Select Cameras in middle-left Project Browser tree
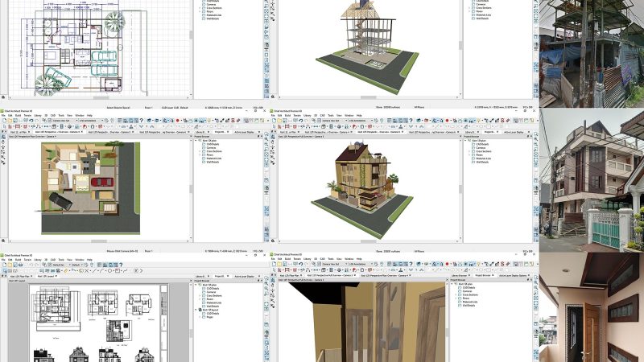This screenshot has width=644, height=362. pos(211,148)
